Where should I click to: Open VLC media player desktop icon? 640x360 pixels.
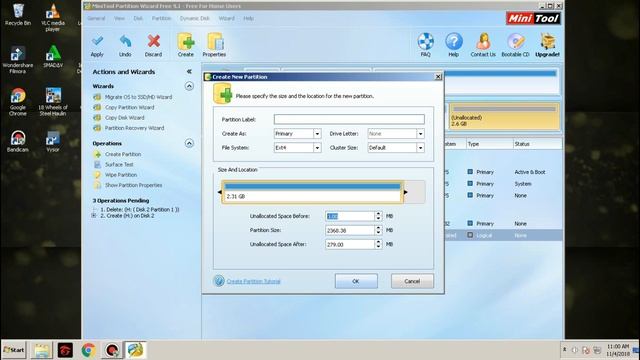[53, 18]
